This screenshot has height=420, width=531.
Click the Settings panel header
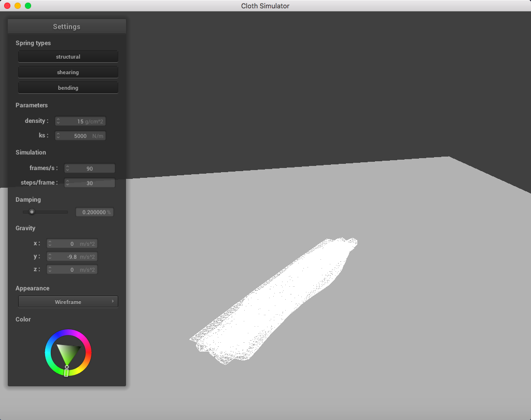pyautogui.click(x=67, y=26)
